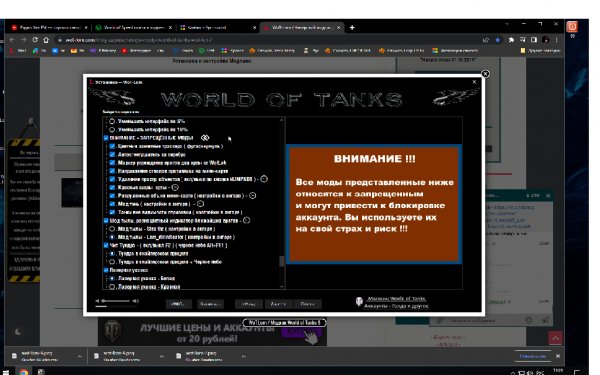This screenshot has width=600, height=375.
Task: Open the Windows Start menu
Action: tap(5, 372)
